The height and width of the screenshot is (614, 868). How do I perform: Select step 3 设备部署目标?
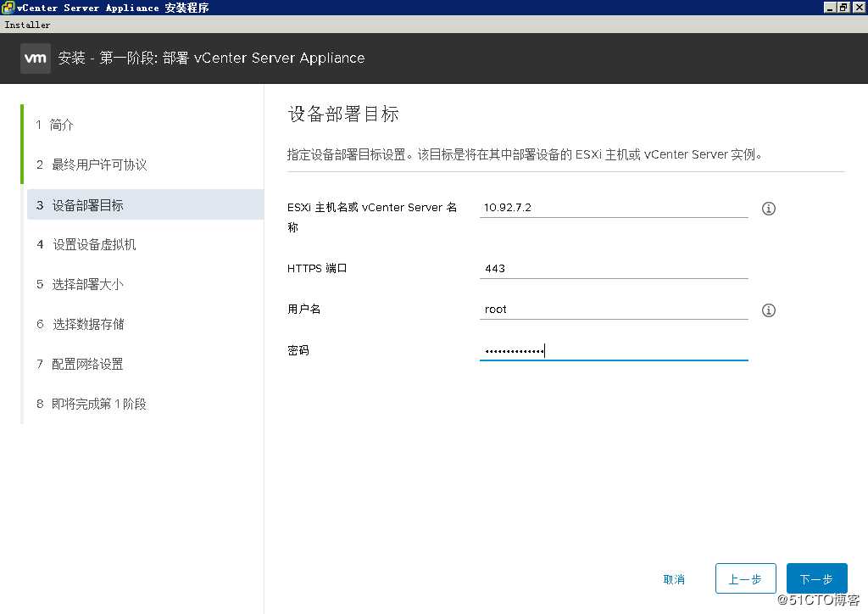point(145,205)
